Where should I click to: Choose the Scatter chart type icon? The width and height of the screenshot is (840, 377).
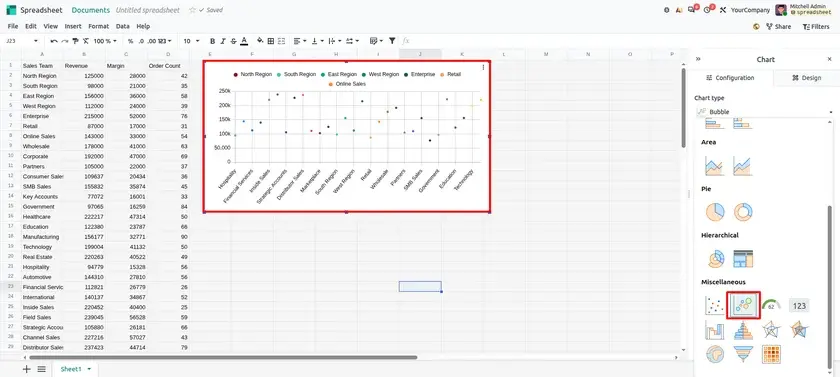point(715,306)
